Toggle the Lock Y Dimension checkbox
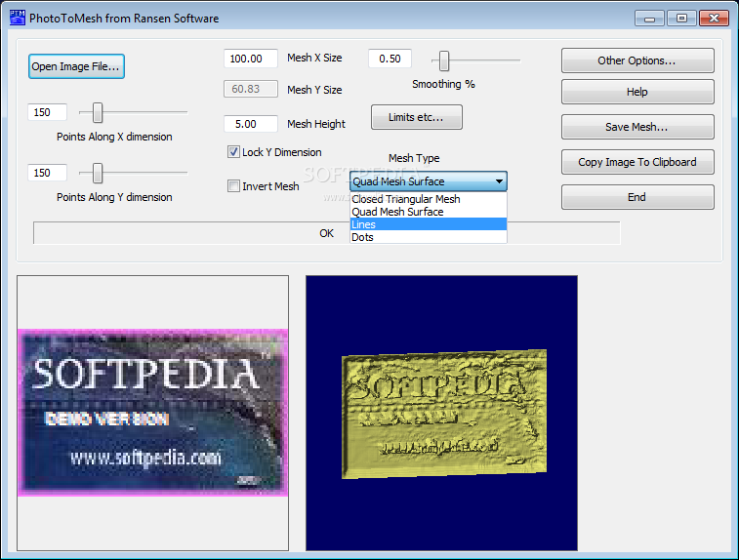 tap(233, 151)
